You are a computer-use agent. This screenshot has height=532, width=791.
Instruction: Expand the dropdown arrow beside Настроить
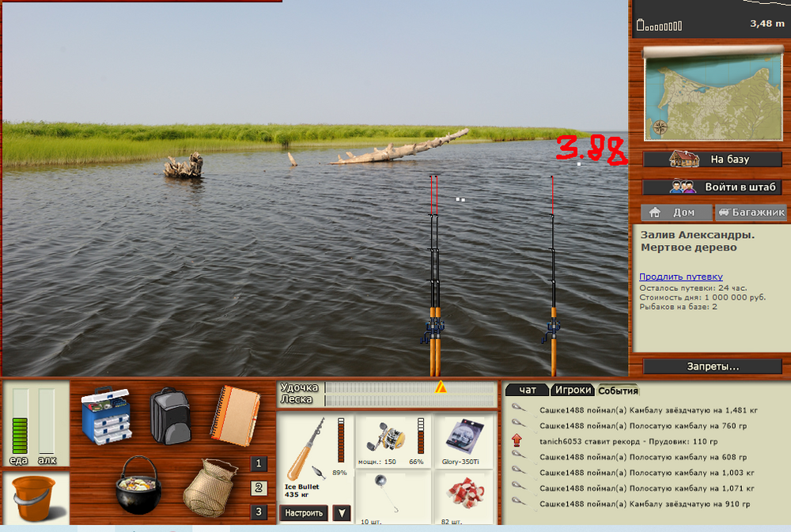[341, 512]
